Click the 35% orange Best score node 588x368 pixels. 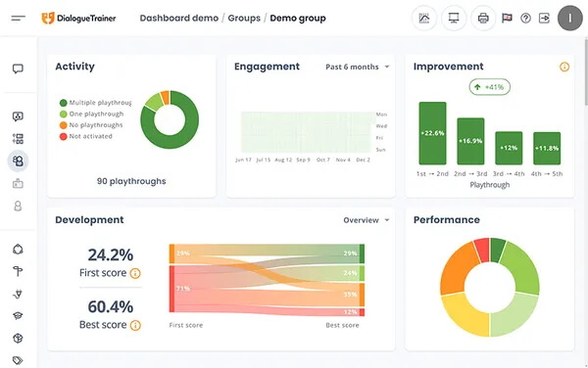[362, 295]
